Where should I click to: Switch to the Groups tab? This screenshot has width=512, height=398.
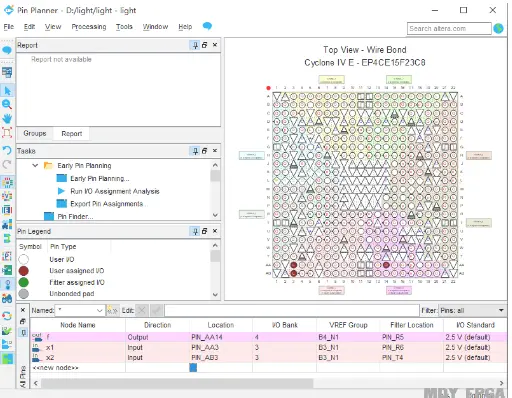(35, 133)
